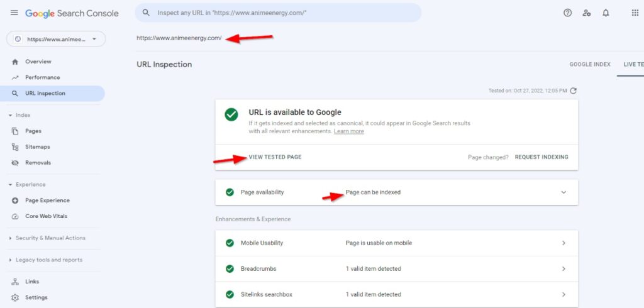Switch to the Google Index tab
Screen dimensions: 644x308
coord(590,65)
